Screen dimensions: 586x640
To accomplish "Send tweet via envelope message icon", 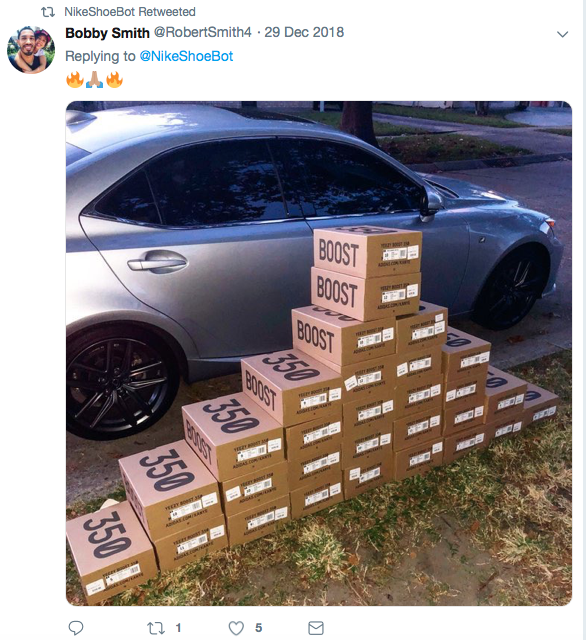I will pos(316,628).
